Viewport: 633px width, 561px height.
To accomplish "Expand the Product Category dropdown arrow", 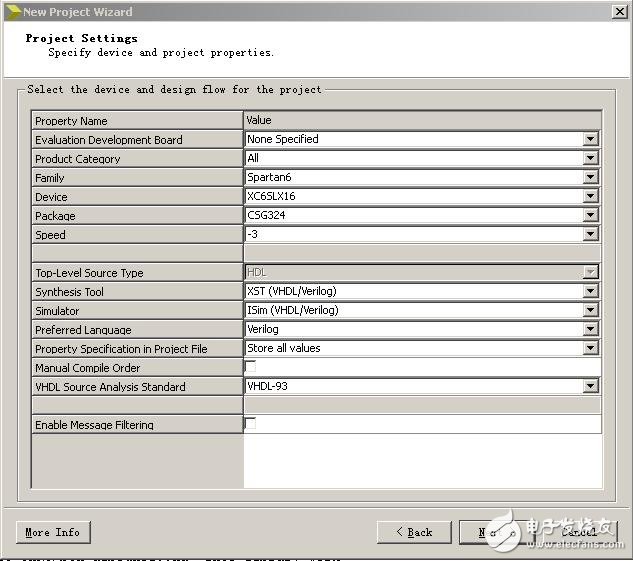I will (x=590, y=159).
